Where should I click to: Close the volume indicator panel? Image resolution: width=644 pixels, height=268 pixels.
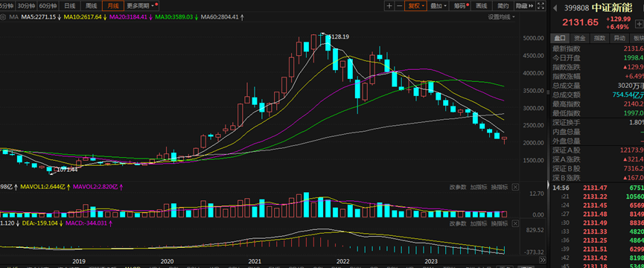[x=515, y=187]
